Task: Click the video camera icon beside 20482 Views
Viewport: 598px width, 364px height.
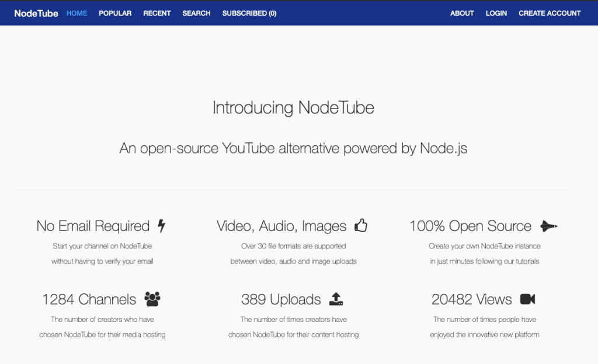Action: click(527, 299)
